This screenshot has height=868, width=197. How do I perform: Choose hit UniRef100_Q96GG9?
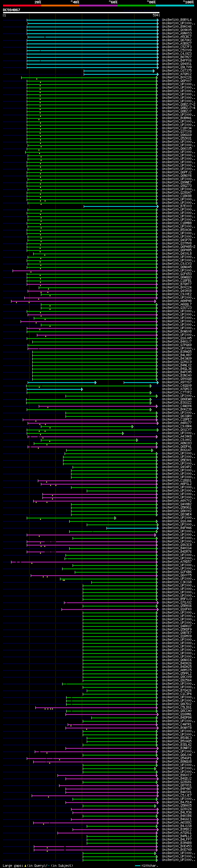(x=177, y=135)
